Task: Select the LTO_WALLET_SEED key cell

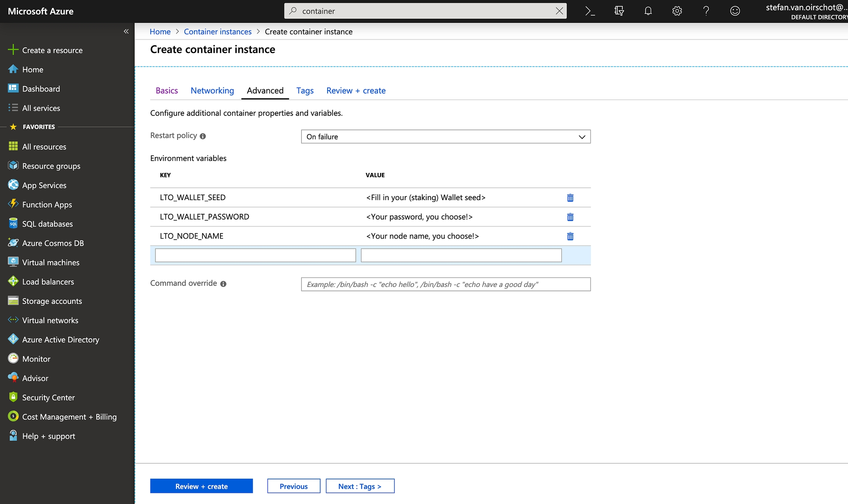Action: (x=192, y=198)
